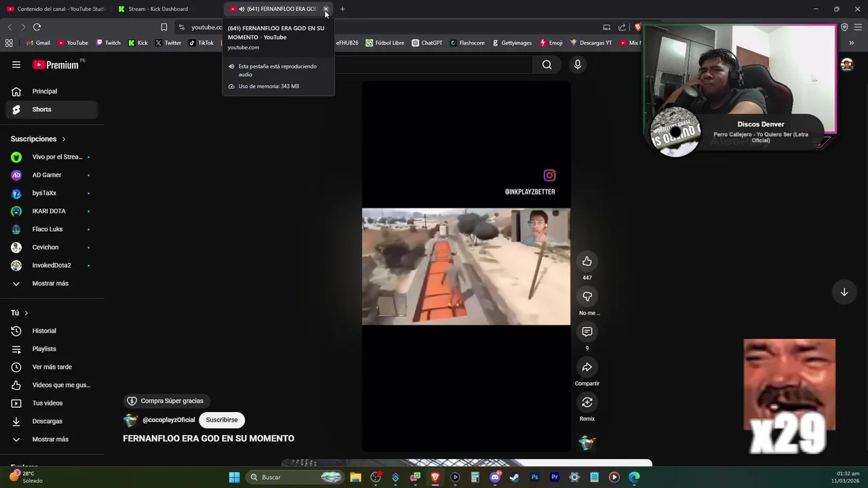Viewport: 868px width, 488px height.
Task: Dislike the Short with thumbs down
Action: (587, 296)
